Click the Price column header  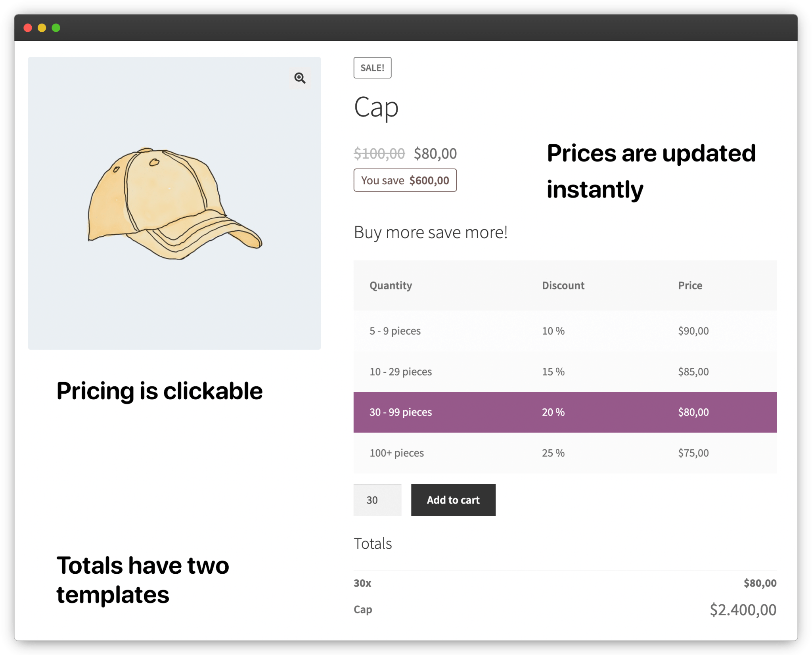pos(690,285)
